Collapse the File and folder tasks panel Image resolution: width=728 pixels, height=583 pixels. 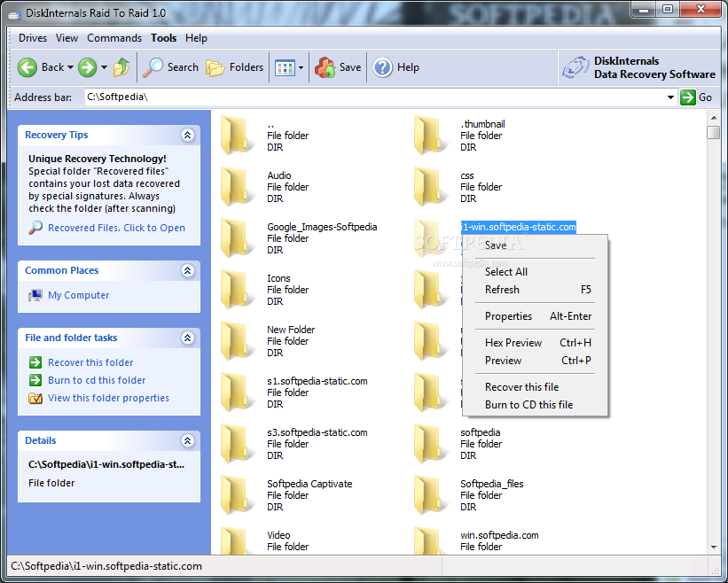click(x=188, y=338)
